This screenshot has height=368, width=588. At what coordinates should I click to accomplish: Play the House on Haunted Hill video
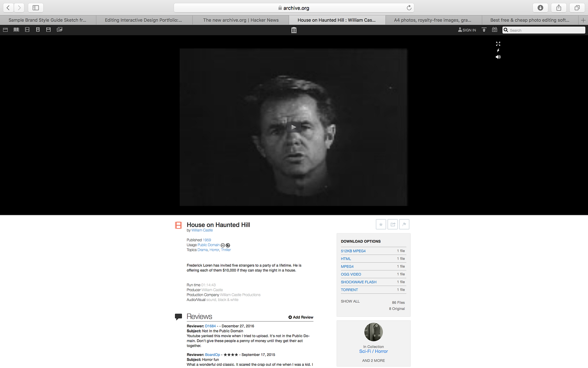(x=294, y=127)
